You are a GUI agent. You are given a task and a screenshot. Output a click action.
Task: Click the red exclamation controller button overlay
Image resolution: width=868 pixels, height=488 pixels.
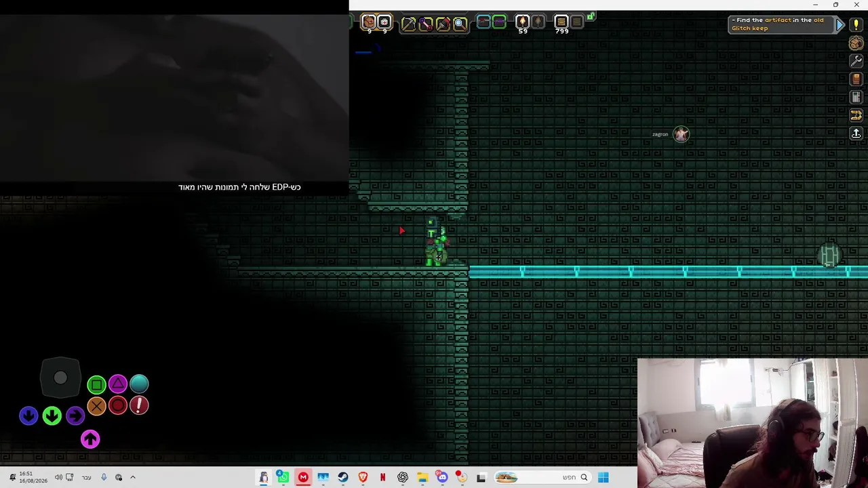139,406
